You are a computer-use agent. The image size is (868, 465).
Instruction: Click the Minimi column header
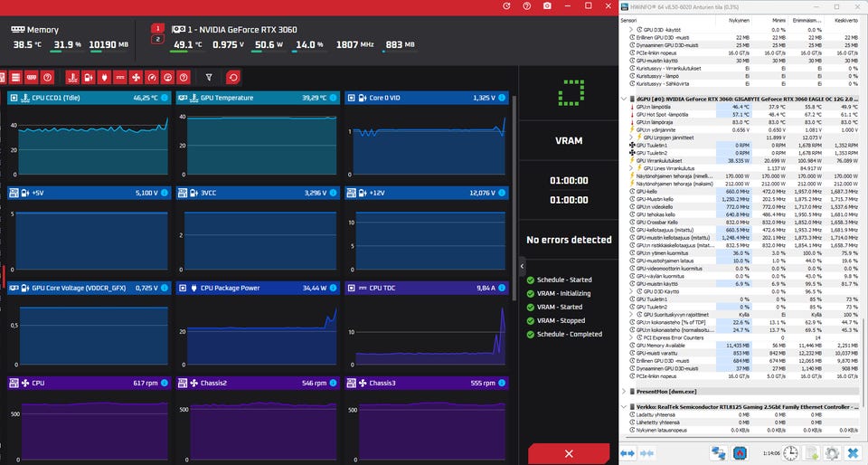769,21
